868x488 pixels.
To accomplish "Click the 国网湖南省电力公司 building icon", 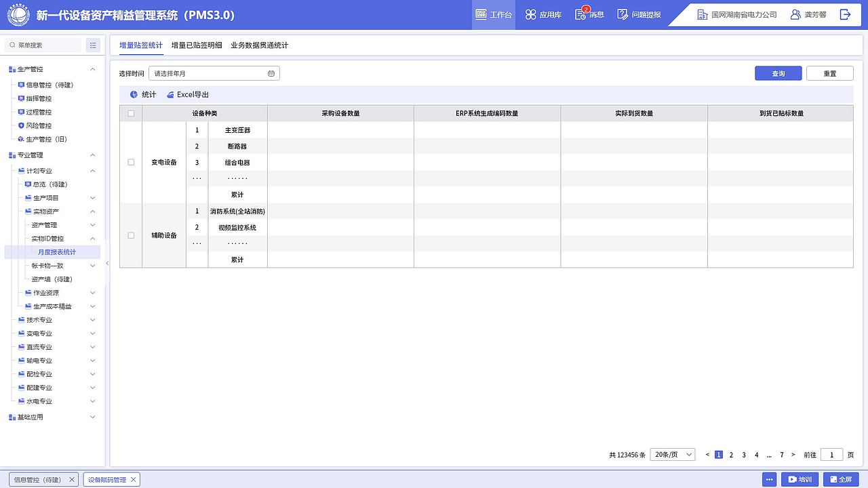I will tap(702, 14).
